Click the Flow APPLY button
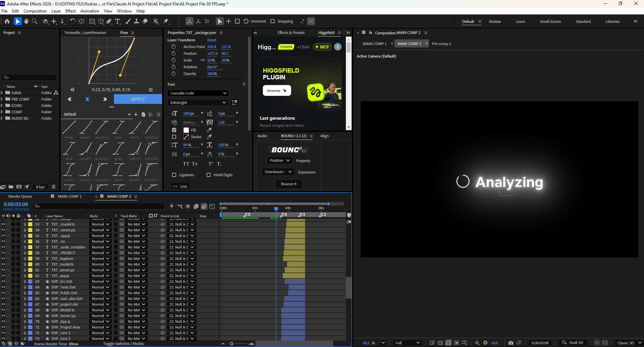Screen dimensions: 644x347 pyautogui.click(x=138, y=99)
